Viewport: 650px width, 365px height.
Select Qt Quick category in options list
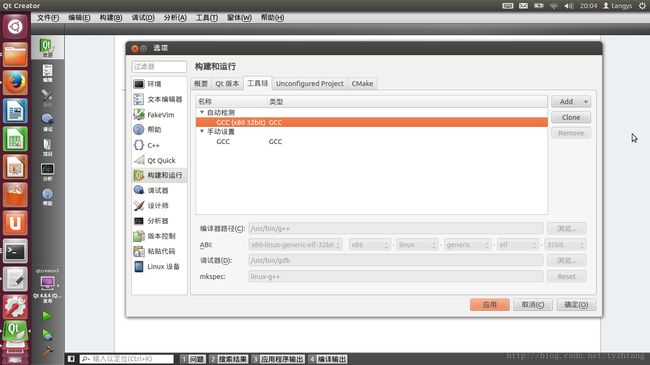[x=159, y=160]
